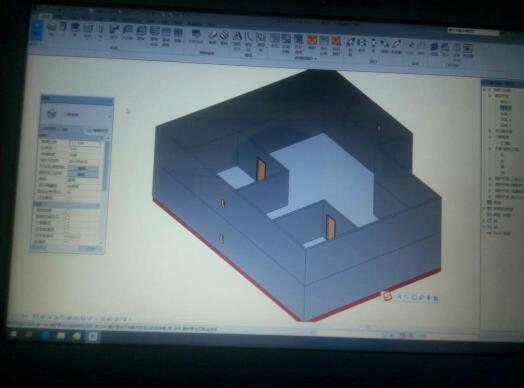This screenshot has width=524, height=388.
Task: Click blue Edit button for visibility overrides
Action: (x=82, y=168)
